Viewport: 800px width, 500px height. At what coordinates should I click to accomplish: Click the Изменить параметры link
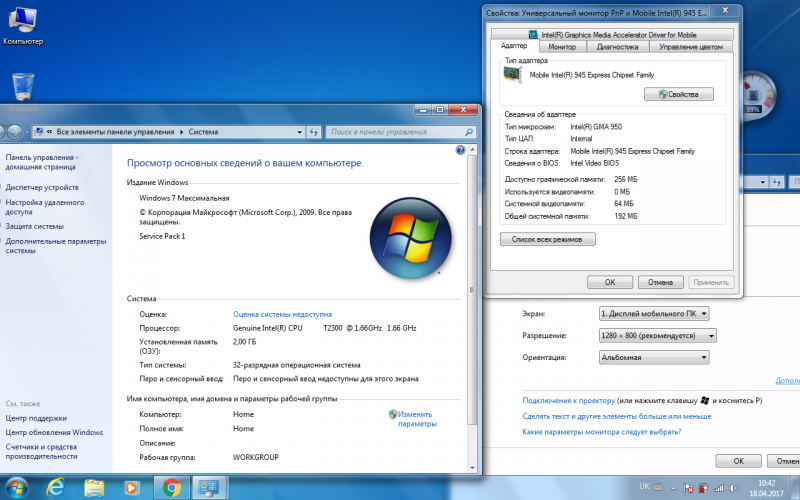click(416, 418)
